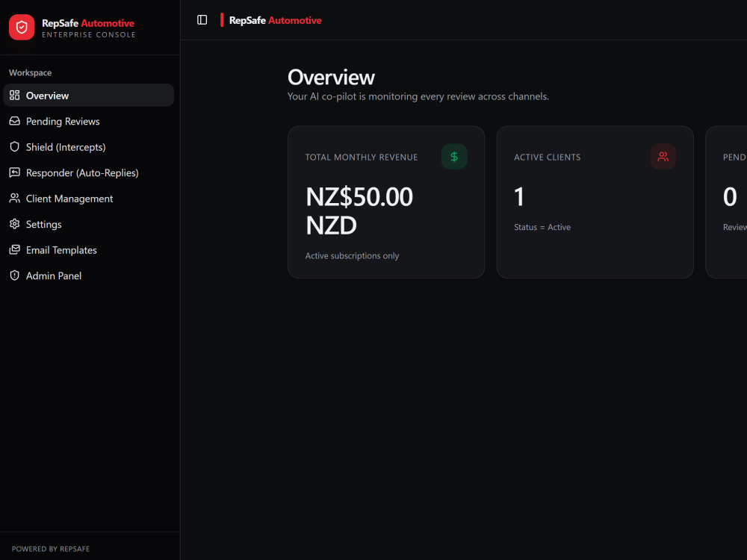Screen dimensions: 747x560
Task: Click the Overview grid icon
Action: 15,96
